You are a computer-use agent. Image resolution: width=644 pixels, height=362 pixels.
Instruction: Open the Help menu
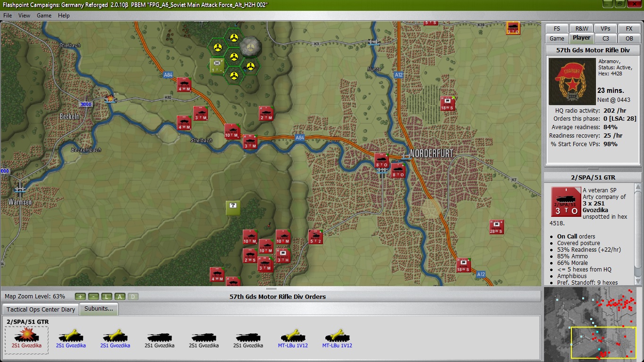pos(64,16)
